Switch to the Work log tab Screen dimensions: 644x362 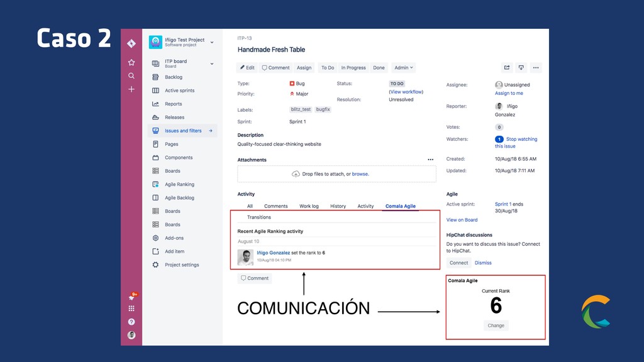309,206
